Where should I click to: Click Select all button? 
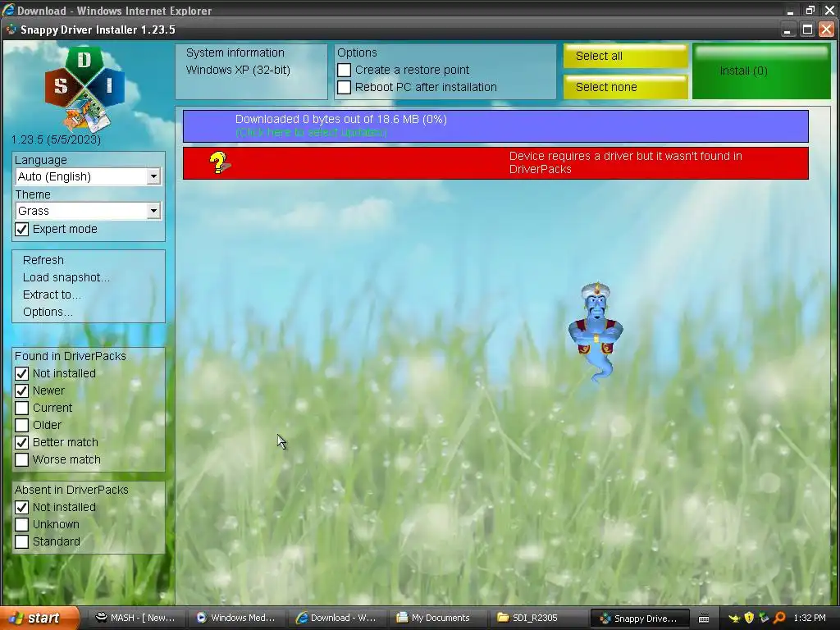(625, 57)
